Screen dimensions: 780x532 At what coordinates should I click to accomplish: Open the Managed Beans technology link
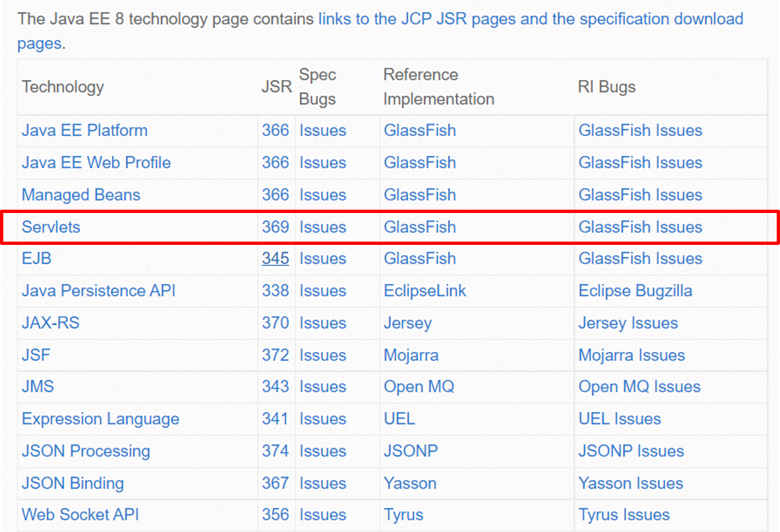pos(81,195)
